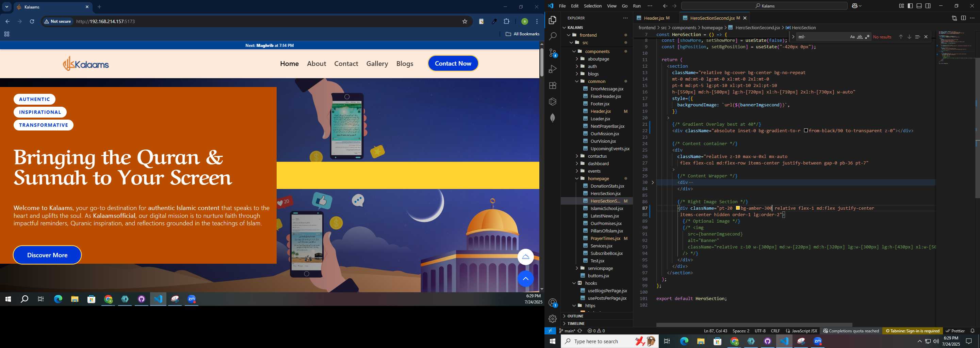Open the Selection menu
Image resolution: width=980 pixels, height=348 pixels.
(592, 6)
